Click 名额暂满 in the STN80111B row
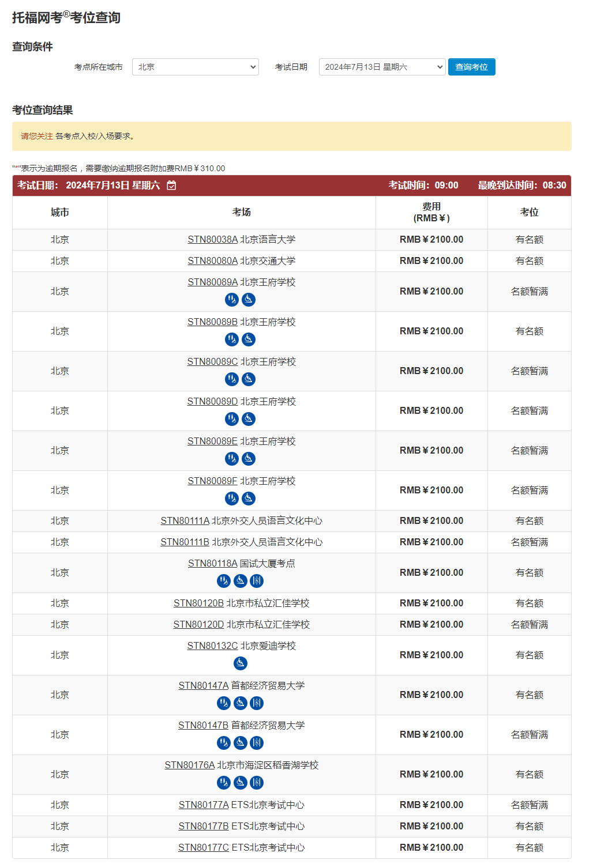 click(x=530, y=542)
